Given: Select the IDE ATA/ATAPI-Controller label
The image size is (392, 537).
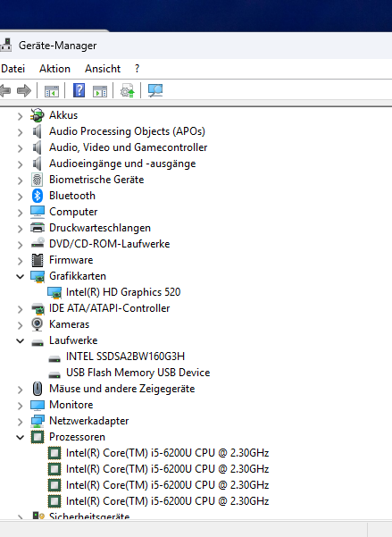Looking at the screenshot, I should (x=110, y=308).
